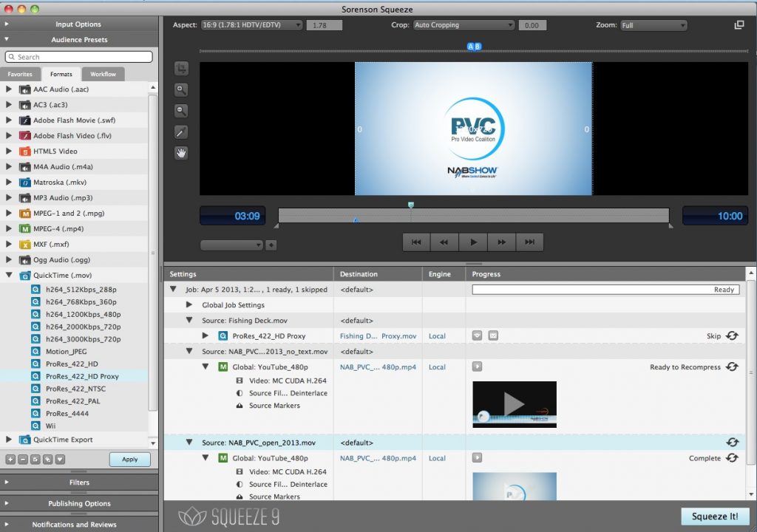Image resolution: width=757 pixels, height=532 pixels.
Task: Click the rewind button
Action: coord(444,242)
